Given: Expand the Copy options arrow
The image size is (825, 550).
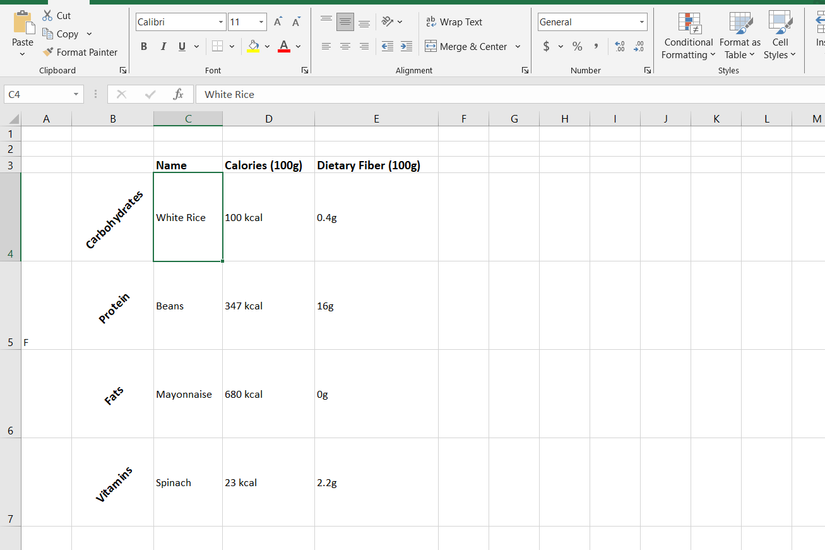Looking at the screenshot, I should pos(89,34).
